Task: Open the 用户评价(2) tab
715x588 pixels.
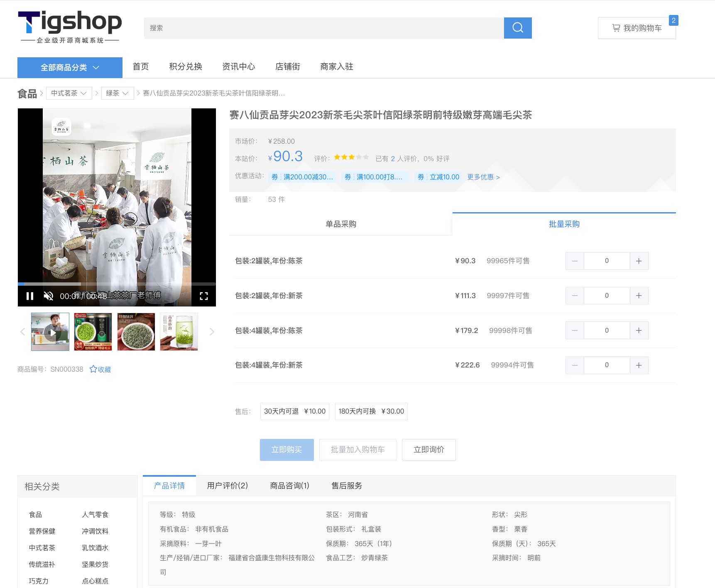Action: (227, 486)
